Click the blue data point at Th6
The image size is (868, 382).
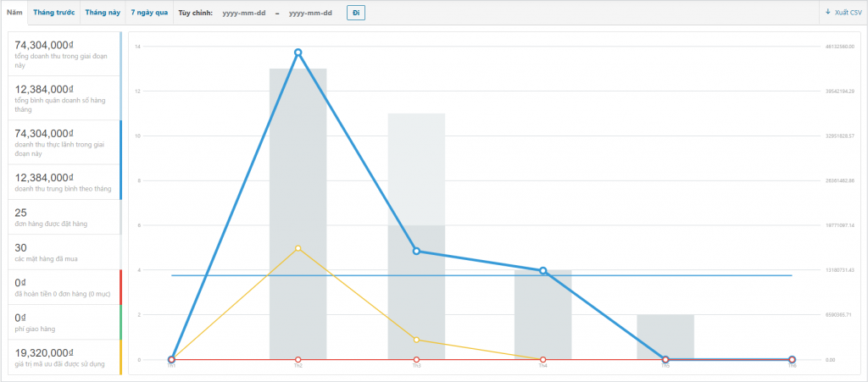(793, 360)
